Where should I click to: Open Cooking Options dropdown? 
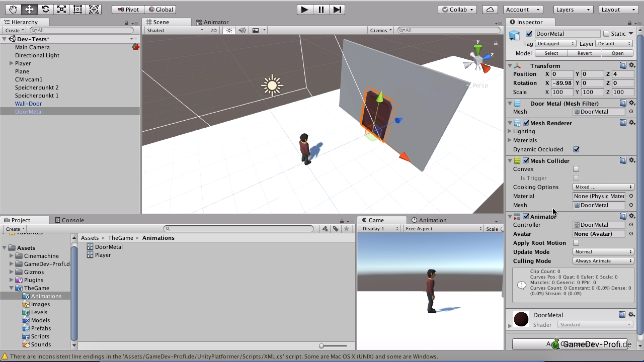[x=603, y=187]
